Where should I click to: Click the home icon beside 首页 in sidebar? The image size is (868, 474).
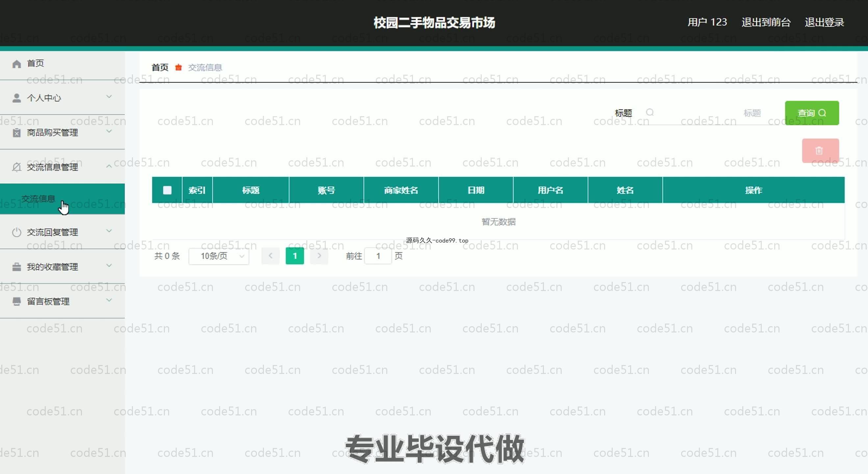tap(16, 64)
